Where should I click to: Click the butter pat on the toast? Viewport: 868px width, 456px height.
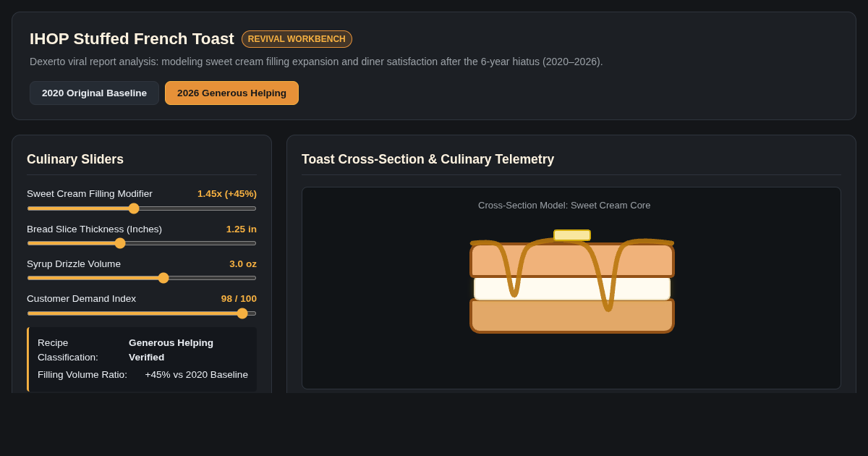point(572,235)
